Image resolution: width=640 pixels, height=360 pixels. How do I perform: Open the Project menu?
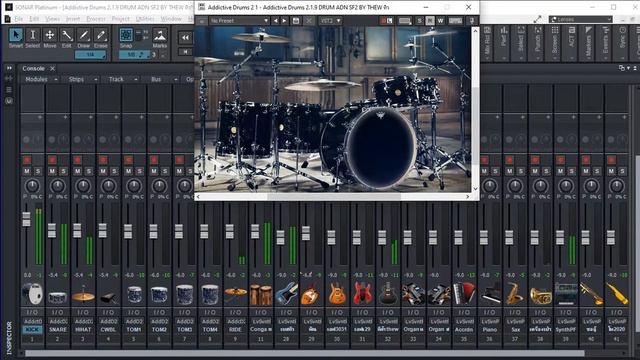tap(120, 19)
